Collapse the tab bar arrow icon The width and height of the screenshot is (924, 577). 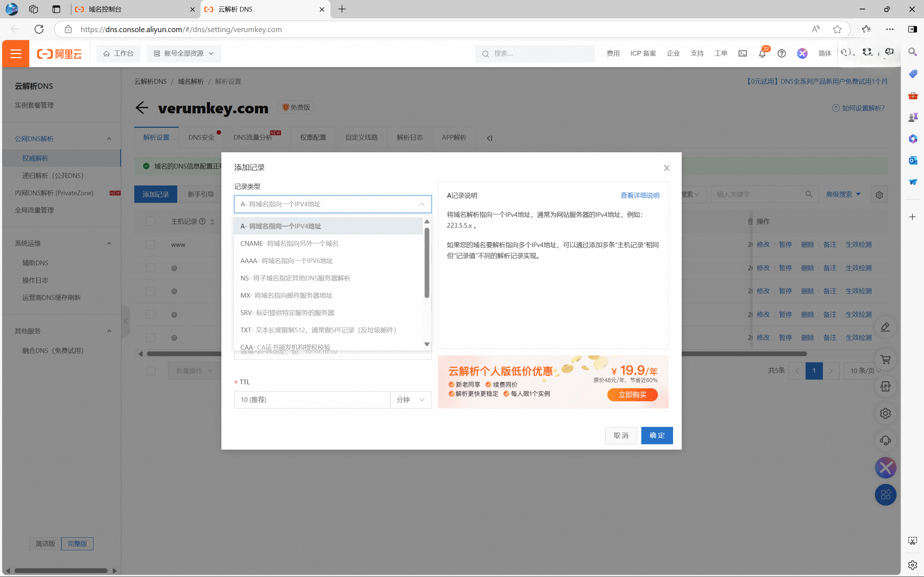[x=490, y=138]
